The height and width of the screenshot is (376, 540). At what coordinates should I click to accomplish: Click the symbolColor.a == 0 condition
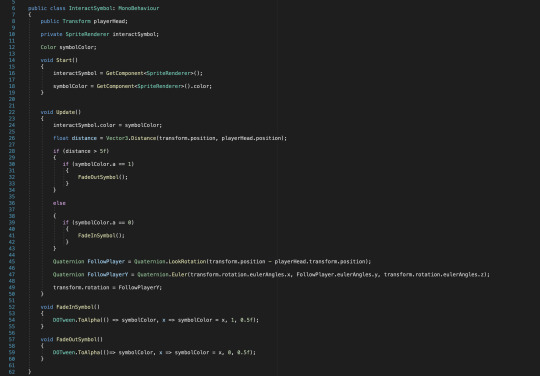point(103,223)
